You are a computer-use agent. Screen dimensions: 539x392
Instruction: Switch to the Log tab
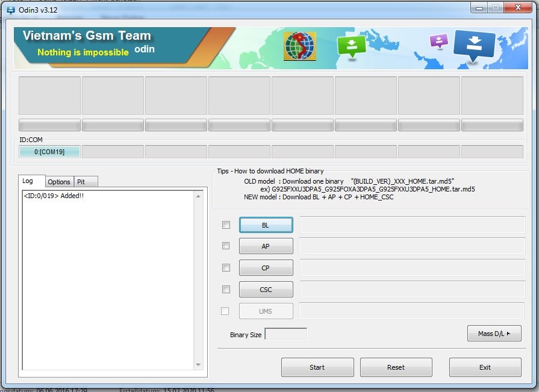click(32, 181)
